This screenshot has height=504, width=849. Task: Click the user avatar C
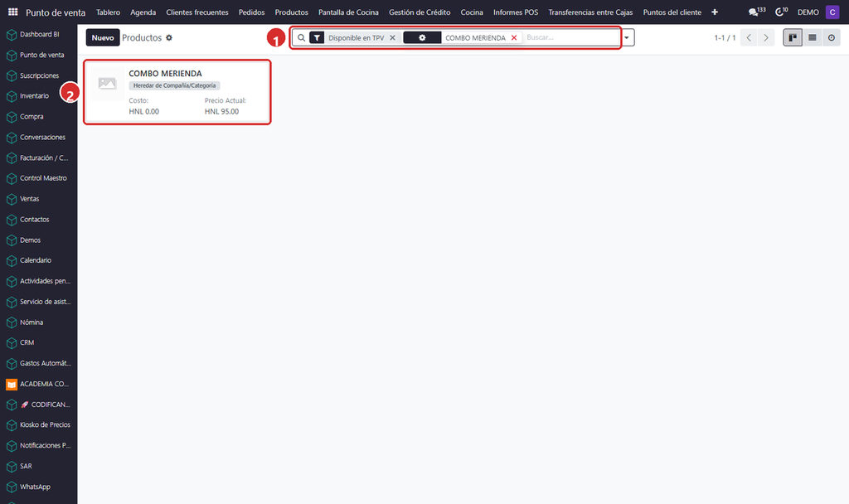(x=832, y=12)
